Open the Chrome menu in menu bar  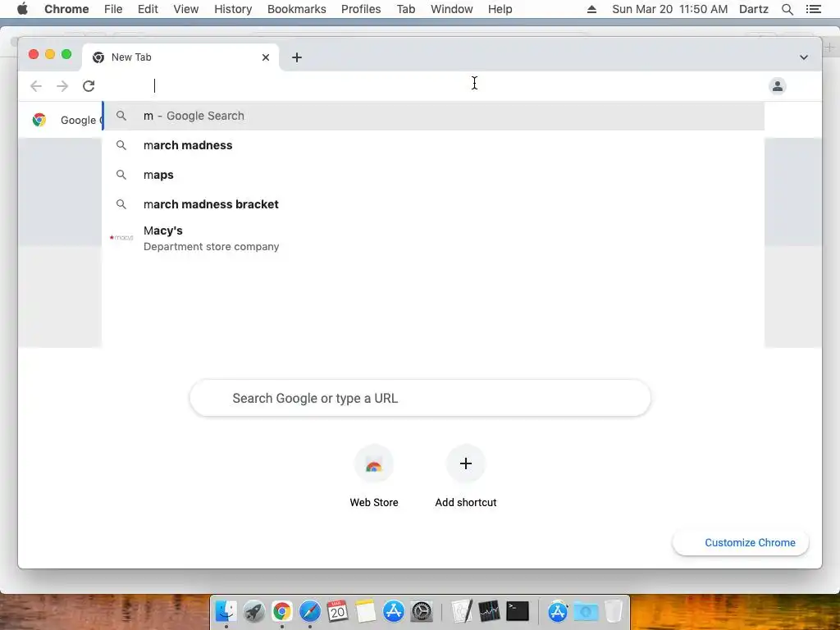[x=66, y=9]
